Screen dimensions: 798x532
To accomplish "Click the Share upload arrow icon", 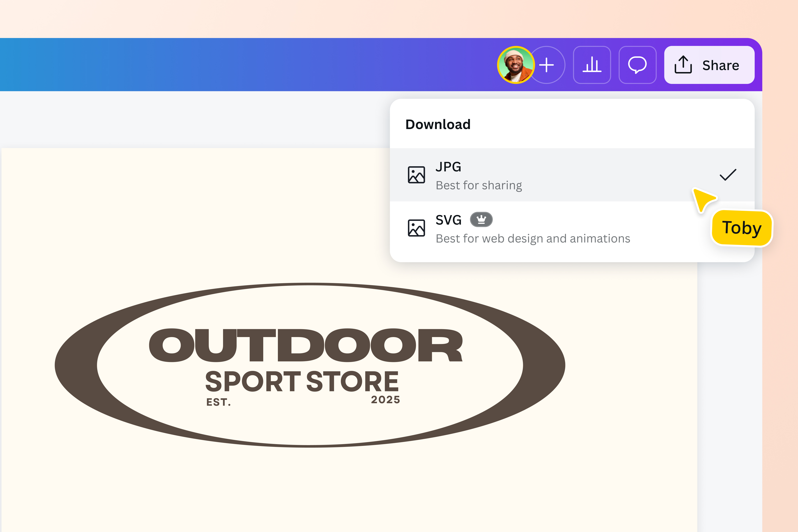I will click(x=683, y=65).
